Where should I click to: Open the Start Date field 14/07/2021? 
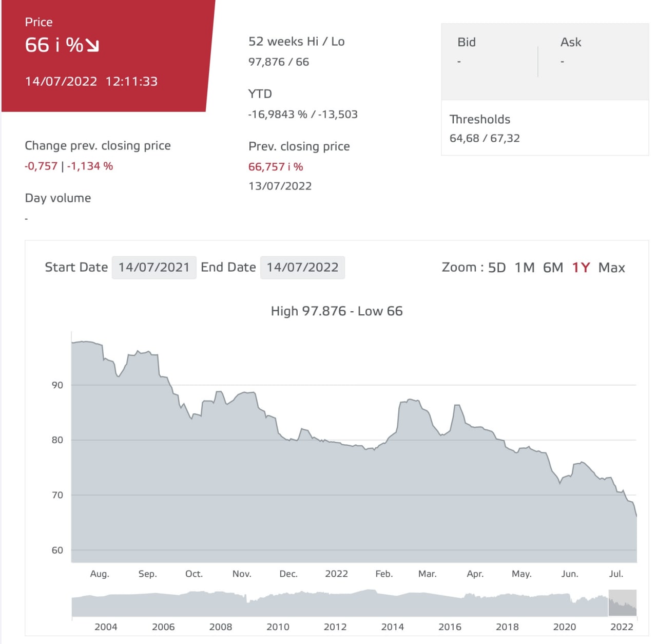pyautogui.click(x=154, y=268)
